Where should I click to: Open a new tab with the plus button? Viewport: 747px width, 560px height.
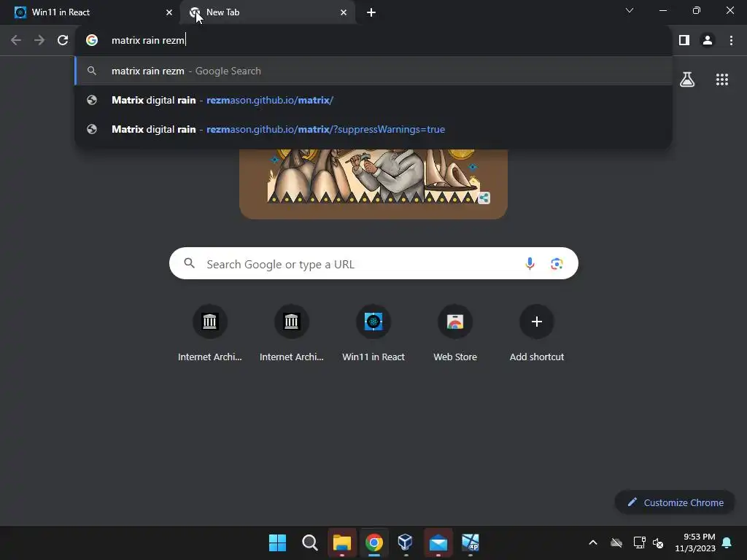[371, 12]
